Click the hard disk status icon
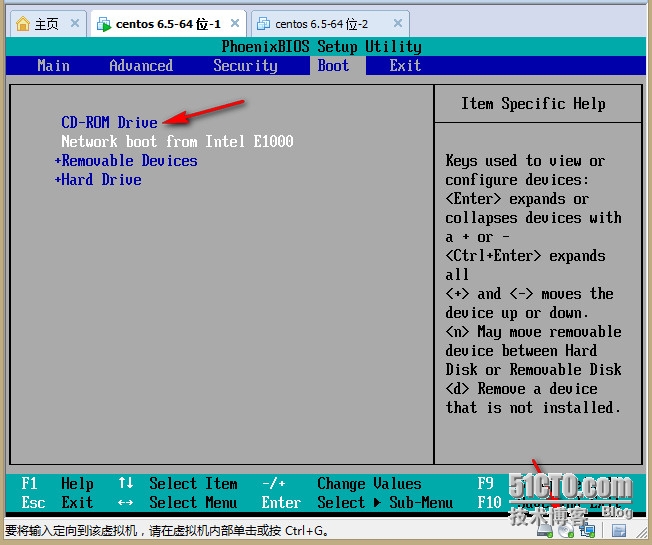652x545 pixels. tap(544, 530)
